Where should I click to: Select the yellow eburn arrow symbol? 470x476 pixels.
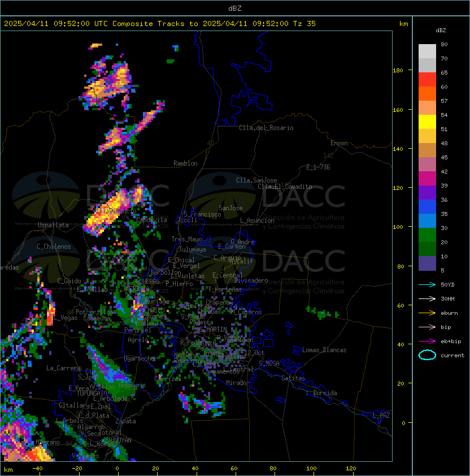[x=427, y=313]
